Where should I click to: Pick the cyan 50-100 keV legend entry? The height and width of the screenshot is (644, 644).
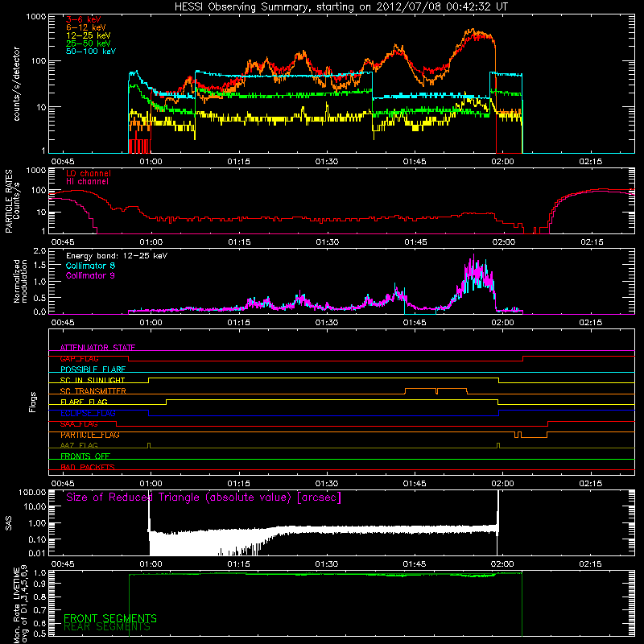tap(91, 52)
